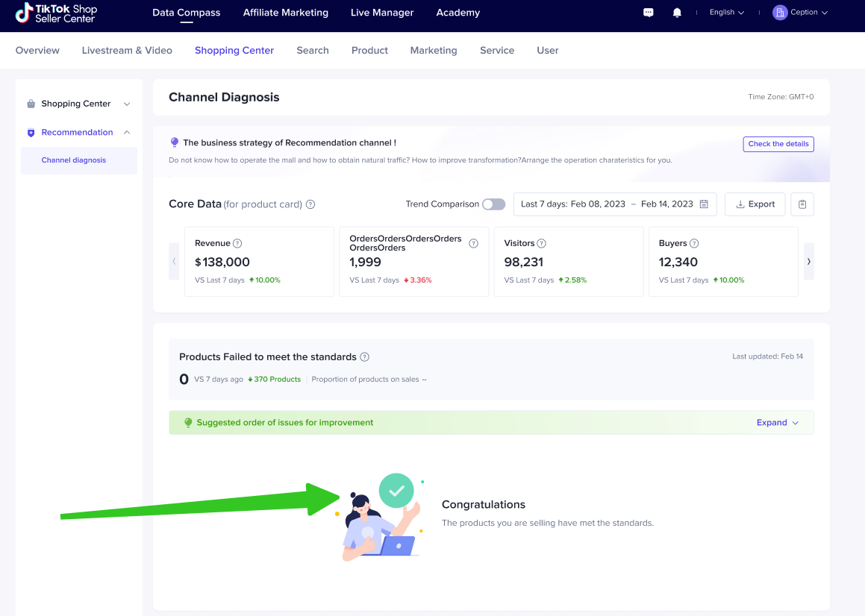Click help icon beside Products Failed heading

(364, 357)
